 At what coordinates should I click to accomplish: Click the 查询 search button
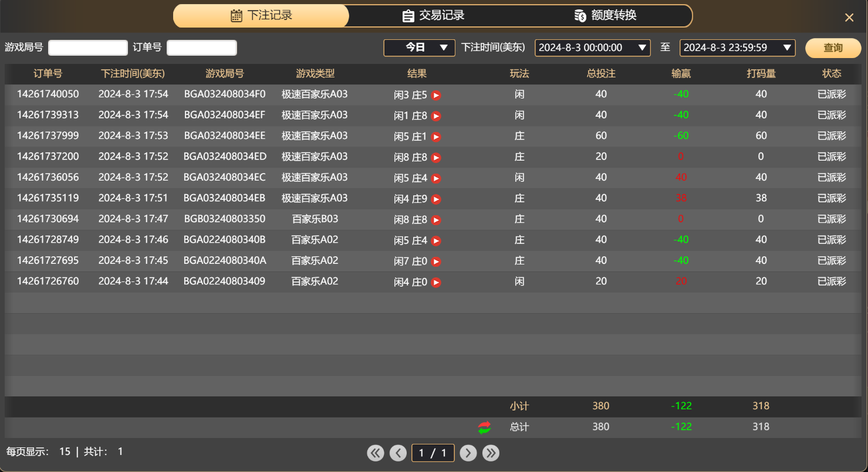(832, 47)
